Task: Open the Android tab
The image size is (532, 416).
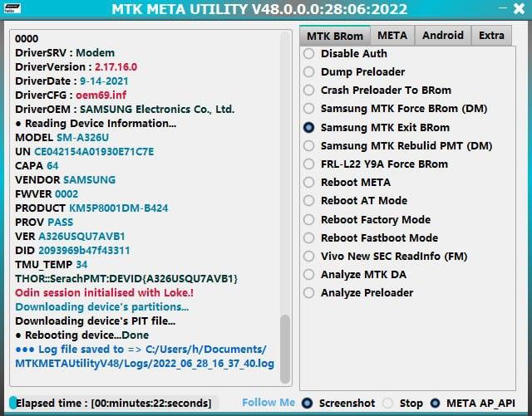Action: (443, 35)
